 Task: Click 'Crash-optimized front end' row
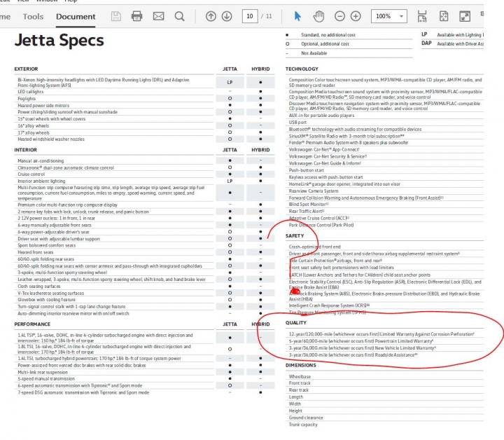384,247
